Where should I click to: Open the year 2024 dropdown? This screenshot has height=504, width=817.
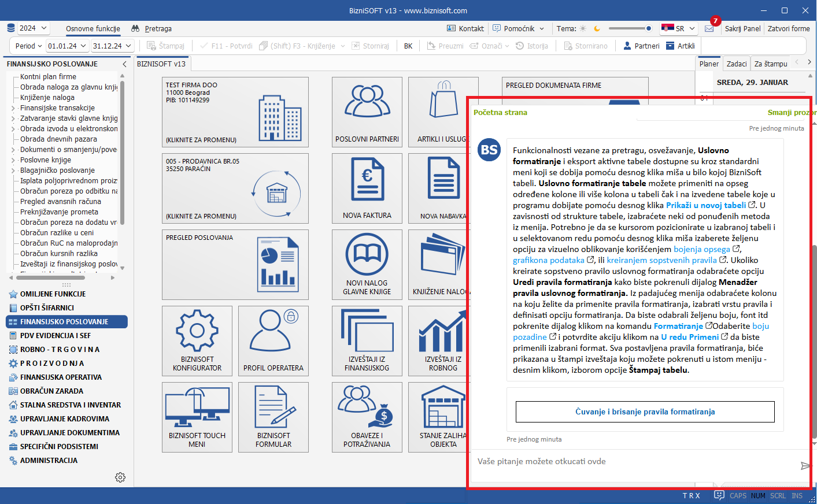tap(33, 28)
